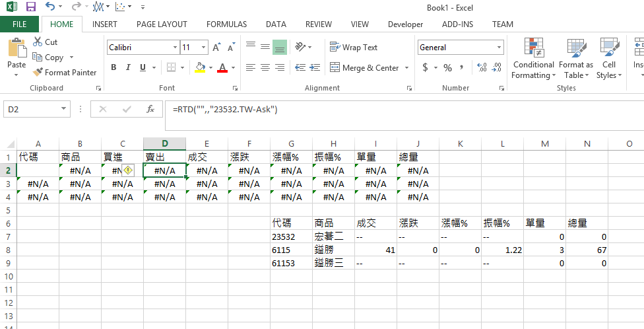
Task: Expand the Name Box dropdown arrow
Action: (63, 109)
